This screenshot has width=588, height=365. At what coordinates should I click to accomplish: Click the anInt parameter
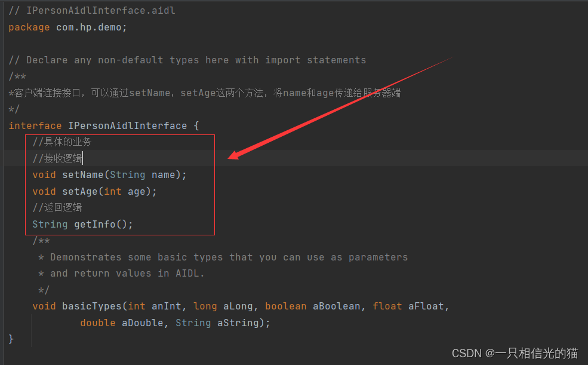166,306
